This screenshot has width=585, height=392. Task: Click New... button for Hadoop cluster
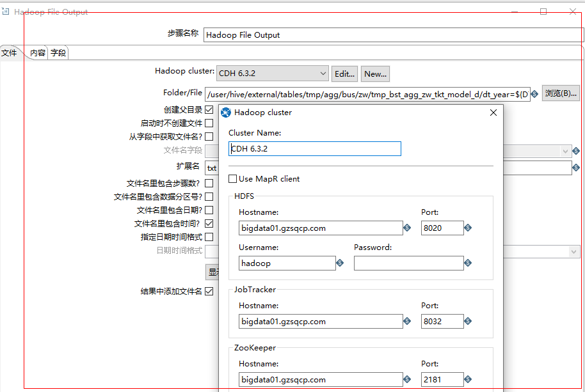tap(375, 74)
